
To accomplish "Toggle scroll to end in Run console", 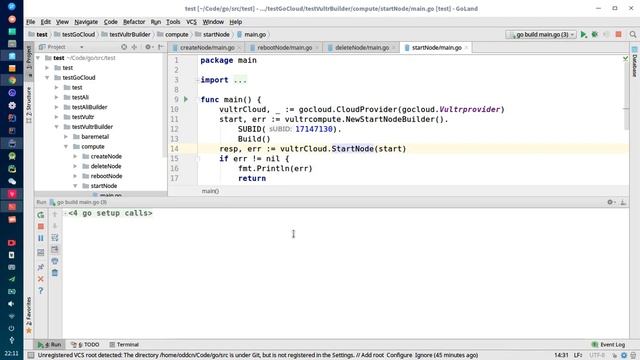I will click(x=55, y=249).
